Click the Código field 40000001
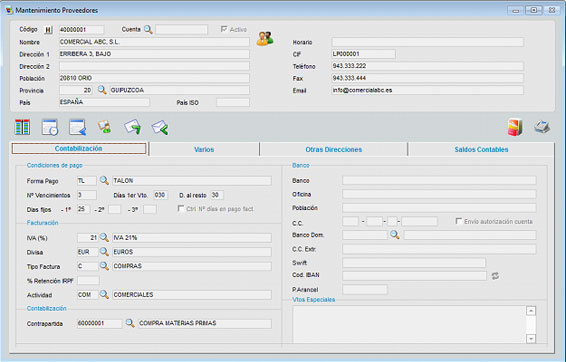Image resolution: width=566 pixels, height=362 pixels. tap(82, 30)
